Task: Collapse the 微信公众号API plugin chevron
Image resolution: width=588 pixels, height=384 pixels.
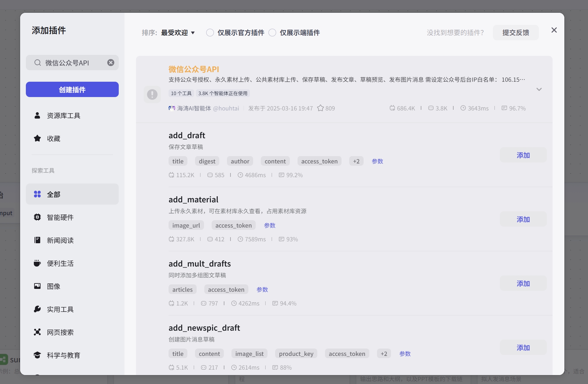Action: click(539, 89)
